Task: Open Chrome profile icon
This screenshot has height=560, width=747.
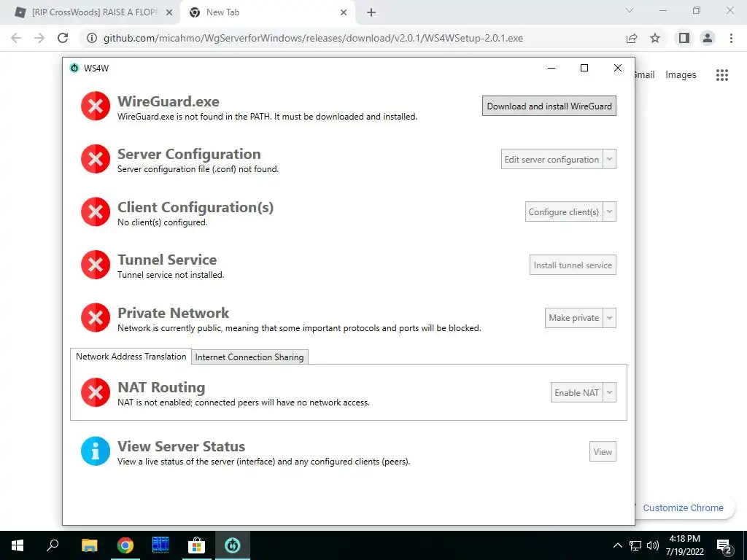Action: [x=708, y=38]
